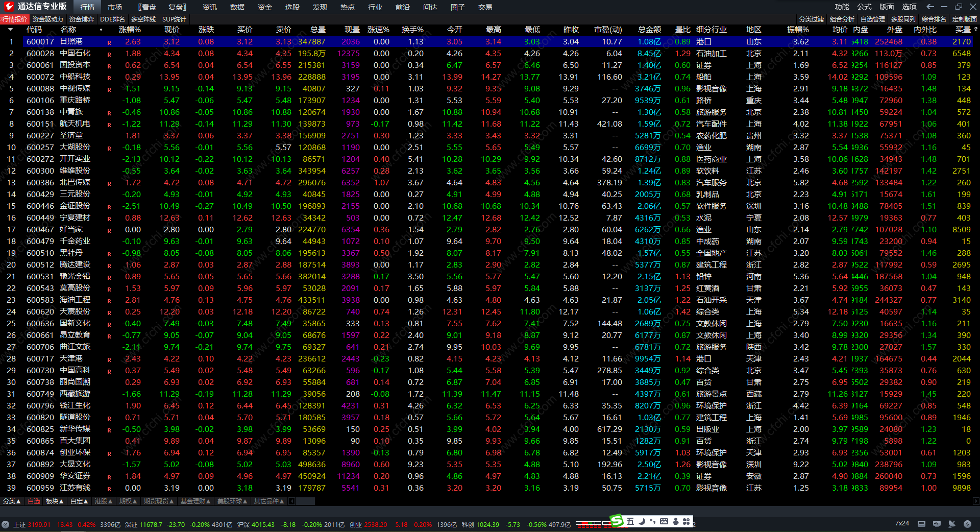This screenshot has width=980, height=532.
Task: Expand the 分类 category list
Action: click(x=12, y=501)
